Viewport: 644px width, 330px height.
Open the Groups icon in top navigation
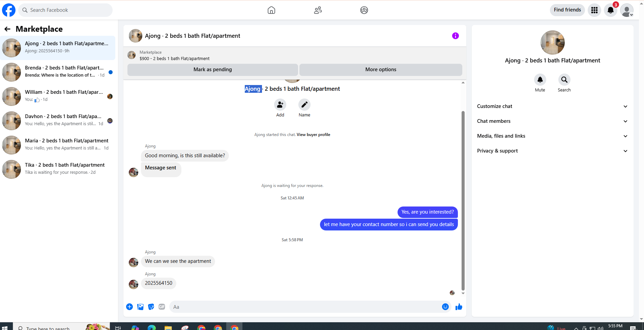(x=364, y=10)
